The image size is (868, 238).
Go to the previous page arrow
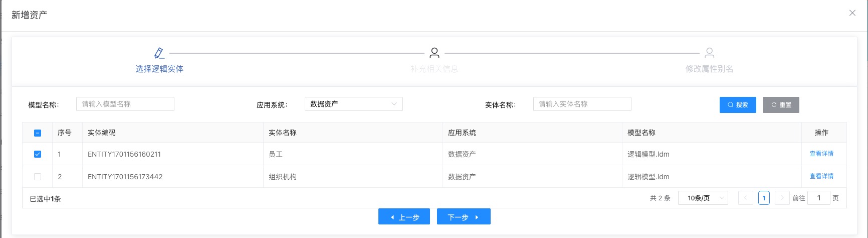[x=745, y=198]
